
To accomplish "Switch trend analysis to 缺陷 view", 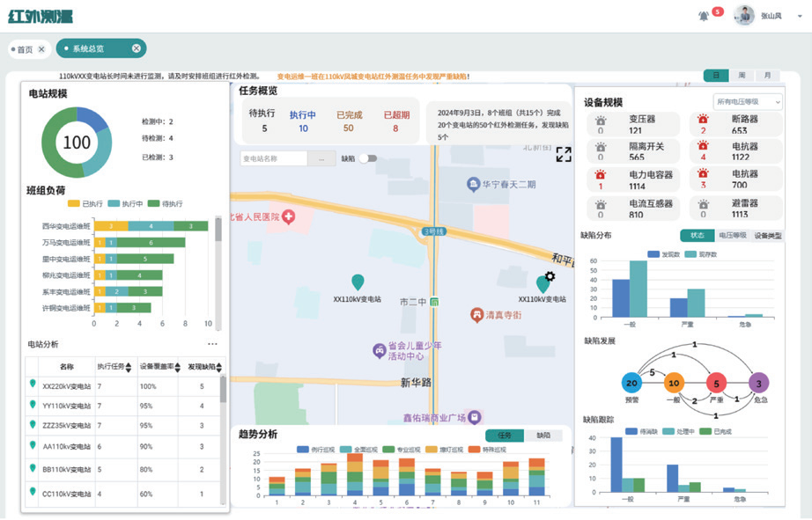I will pyautogui.click(x=543, y=436).
